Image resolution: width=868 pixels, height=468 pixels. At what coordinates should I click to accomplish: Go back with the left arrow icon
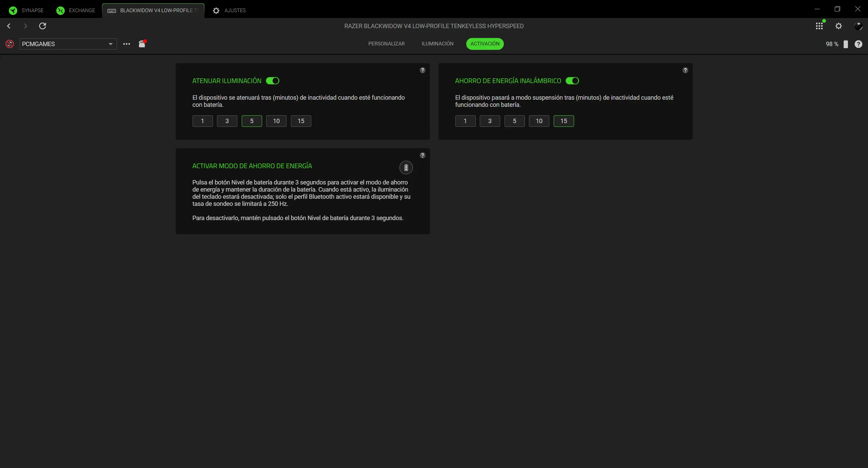click(x=9, y=26)
